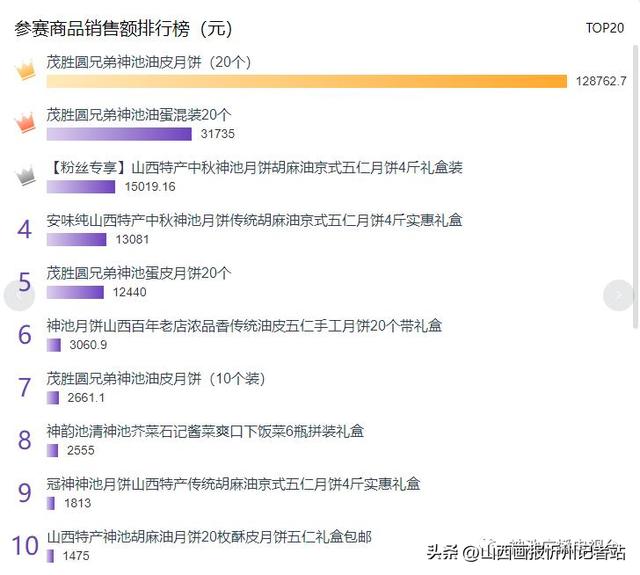The image size is (640, 575).
Task: Click the vertical scrollbar on right edge
Action: [x=636, y=186]
